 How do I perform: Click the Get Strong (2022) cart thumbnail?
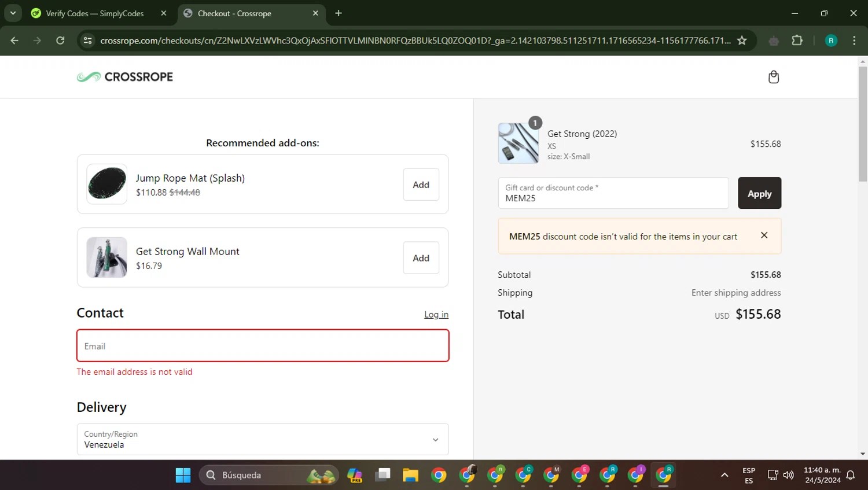518,143
